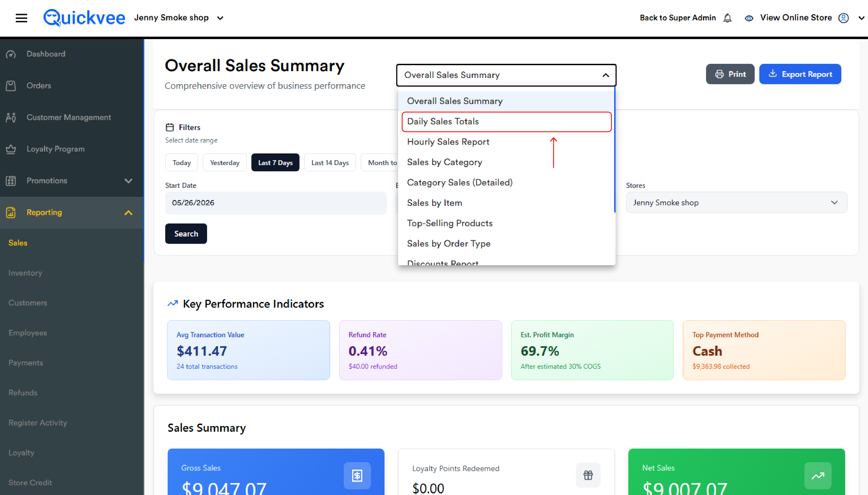The width and height of the screenshot is (868, 495).
Task: Click the trend icon beside Key Performance Indicators
Action: click(x=173, y=303)
